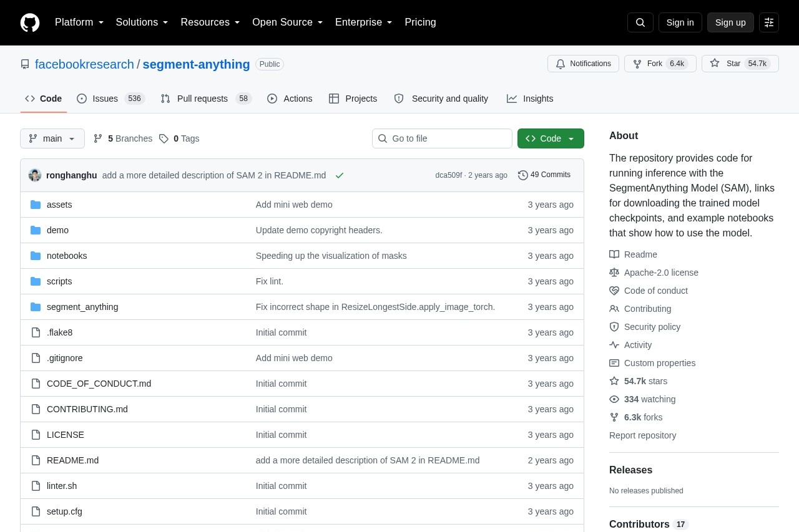Open the 5 Branches link
Viewport: 799px width, 532px height.
(123, 138)
